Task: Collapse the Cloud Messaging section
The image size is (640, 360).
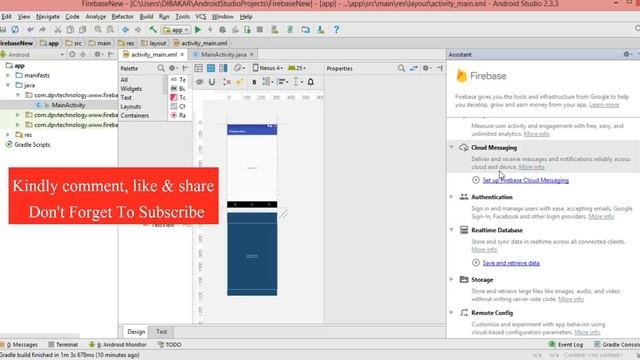Action: point(451,147)
